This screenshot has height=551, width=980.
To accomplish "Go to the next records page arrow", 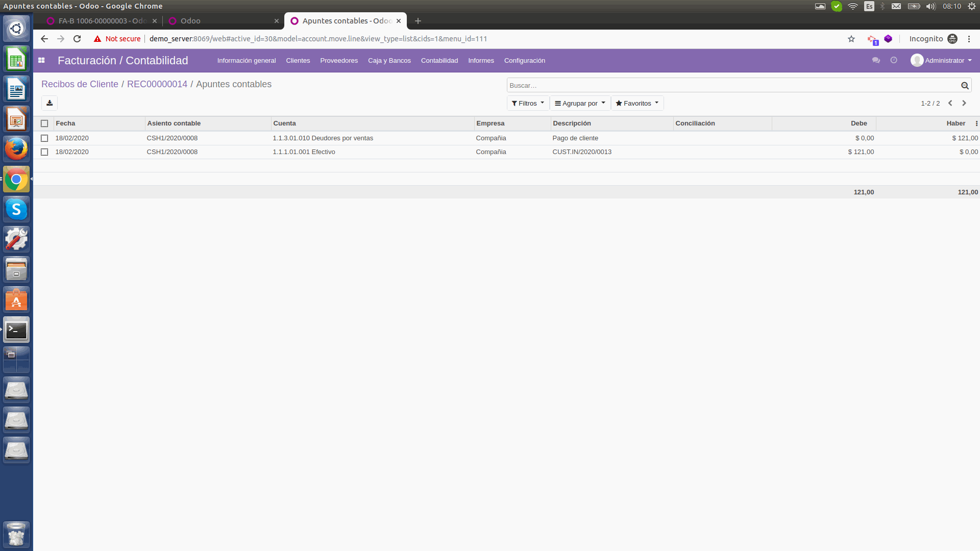I will click(964, 103).
